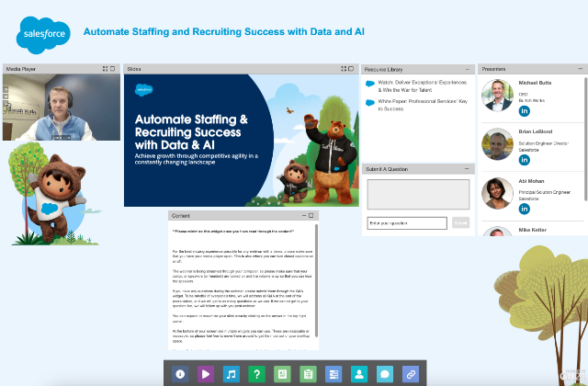Click the Content panel vertical scrollbar

317,280
